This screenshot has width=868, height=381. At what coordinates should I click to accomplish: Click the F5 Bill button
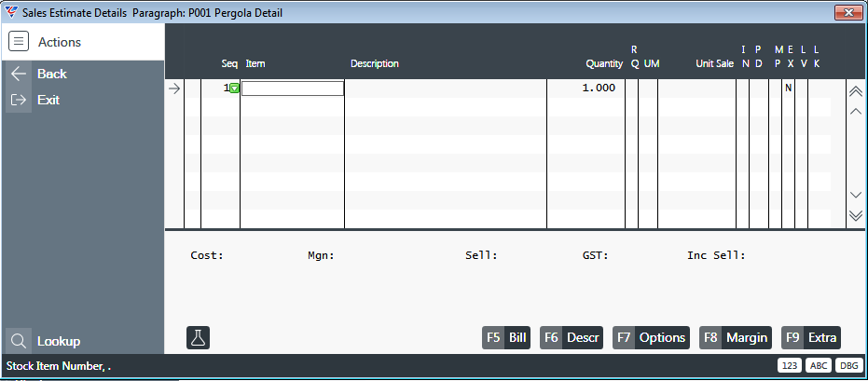506,337
